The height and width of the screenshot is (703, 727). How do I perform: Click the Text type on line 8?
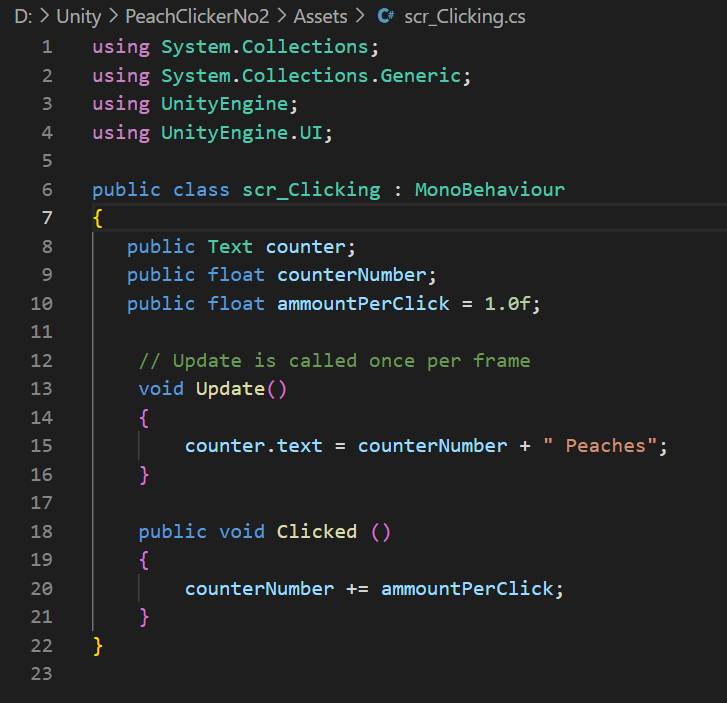click(230, 247)
